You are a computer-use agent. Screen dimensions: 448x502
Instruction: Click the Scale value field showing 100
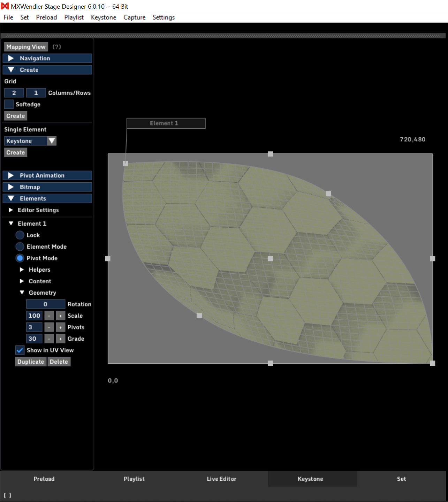click(34, 315)
